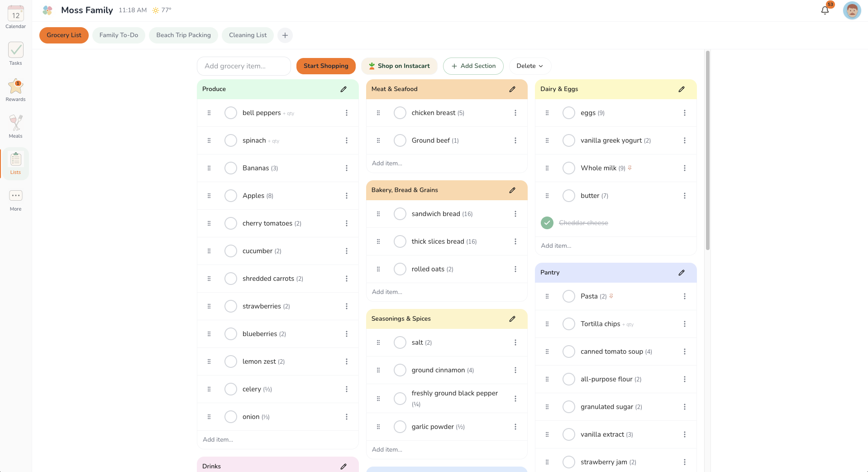Viewport: 868px width, 472px height.
Task: Click Add item in Produce section
Action: coord(278,440)
